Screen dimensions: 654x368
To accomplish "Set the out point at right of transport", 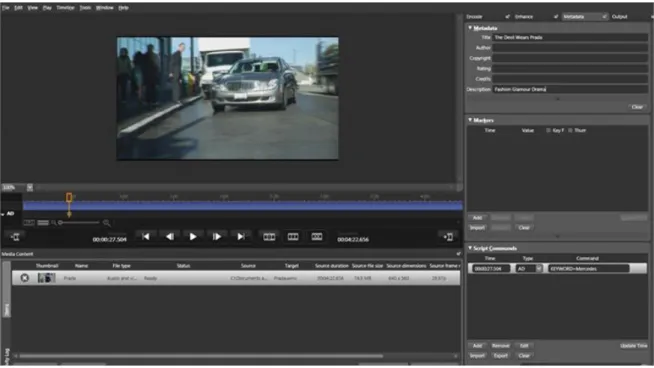I will pos(448,237).
